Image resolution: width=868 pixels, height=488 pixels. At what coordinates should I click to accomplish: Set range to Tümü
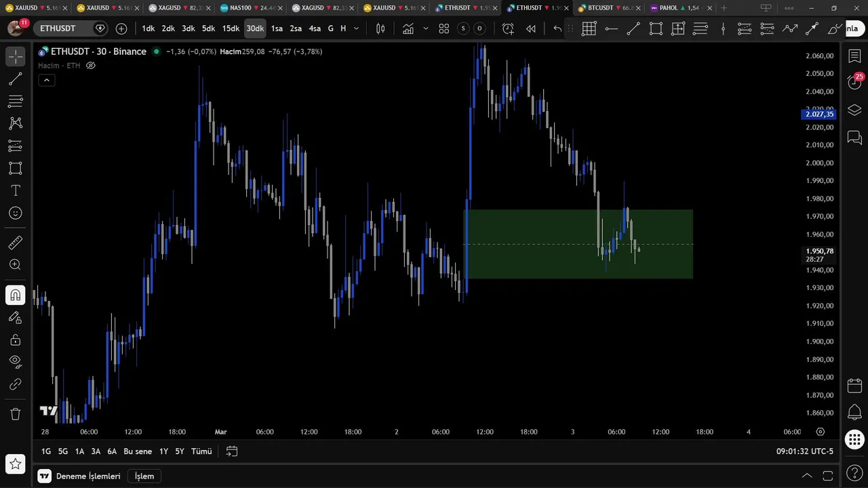(201, 451)
